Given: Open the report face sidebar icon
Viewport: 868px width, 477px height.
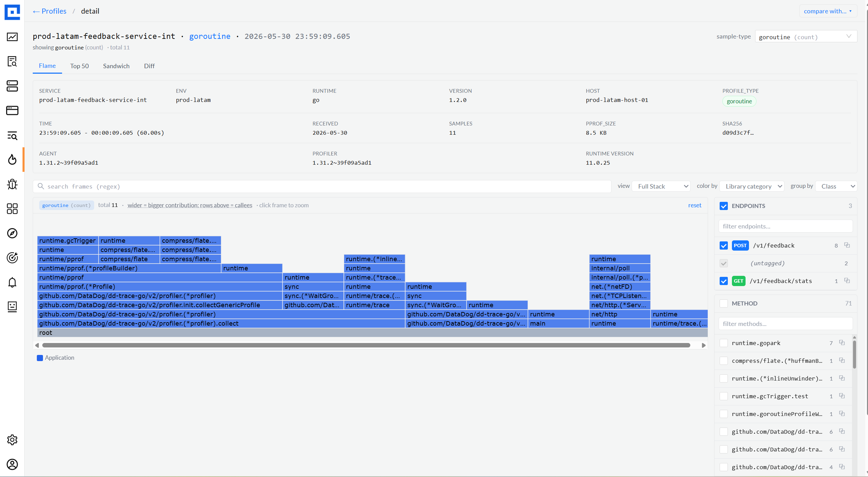Looking at the screenshot, I should (x=12, y=307).
